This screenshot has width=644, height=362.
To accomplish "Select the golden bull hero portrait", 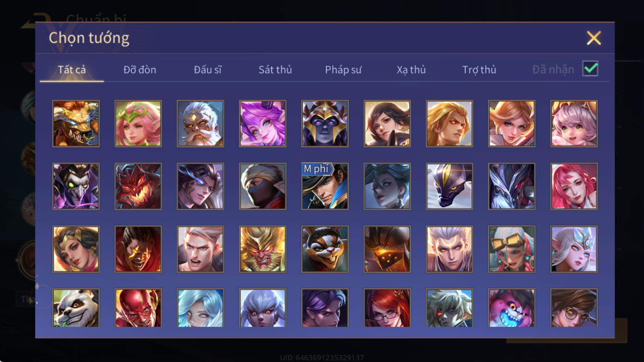I will pyautogui.click(x=76, y=123).
